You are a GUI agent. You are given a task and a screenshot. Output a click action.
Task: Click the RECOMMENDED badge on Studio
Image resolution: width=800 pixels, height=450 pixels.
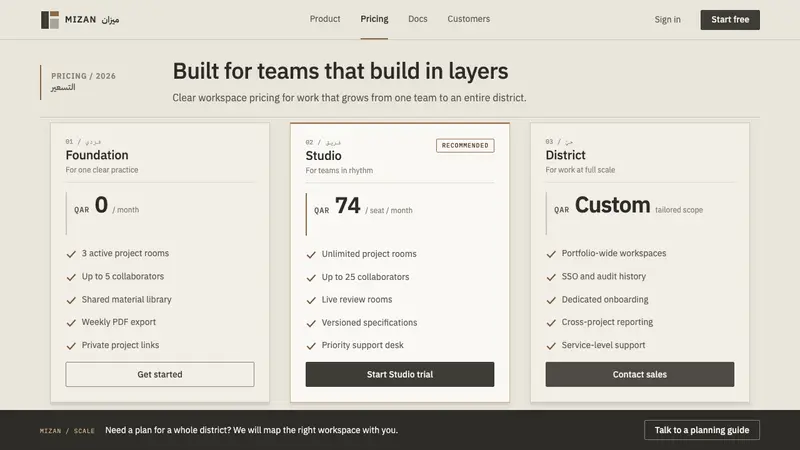[465, 145]
